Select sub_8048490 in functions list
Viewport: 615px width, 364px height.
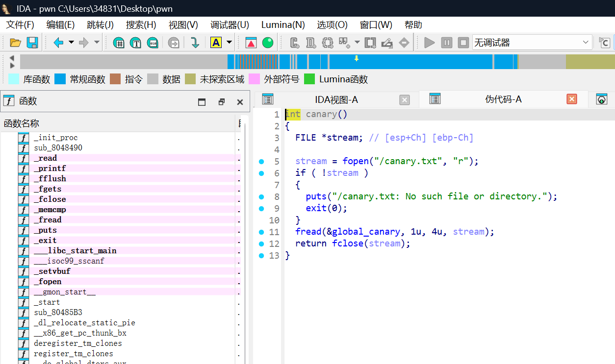click(x=58, y=147)
